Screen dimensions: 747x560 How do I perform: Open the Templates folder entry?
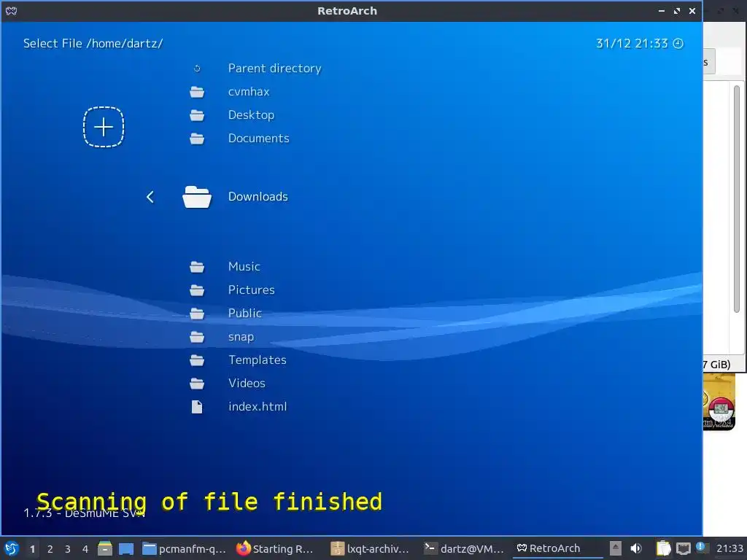point(258,359)
